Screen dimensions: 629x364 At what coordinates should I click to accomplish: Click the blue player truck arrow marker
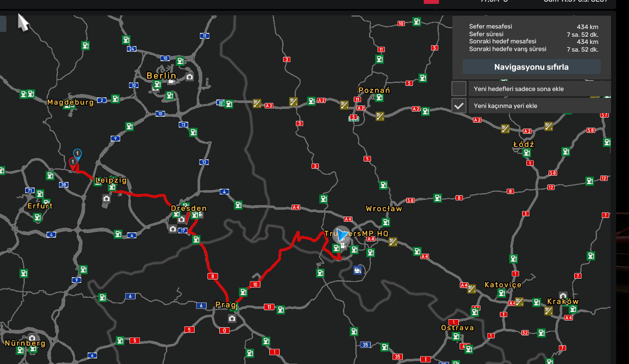[342, 235]
